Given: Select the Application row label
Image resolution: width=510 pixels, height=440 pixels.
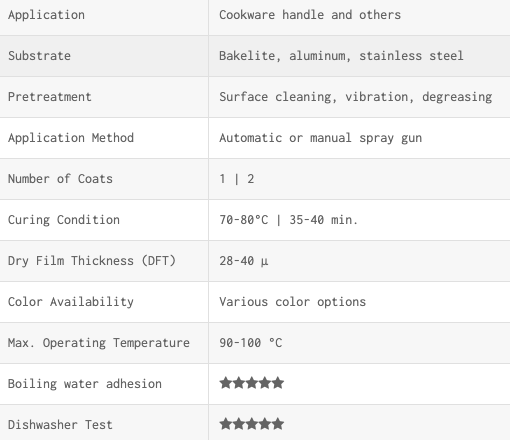Looking at the screenshot, I should pyautogui.click(x=46, y=15).
